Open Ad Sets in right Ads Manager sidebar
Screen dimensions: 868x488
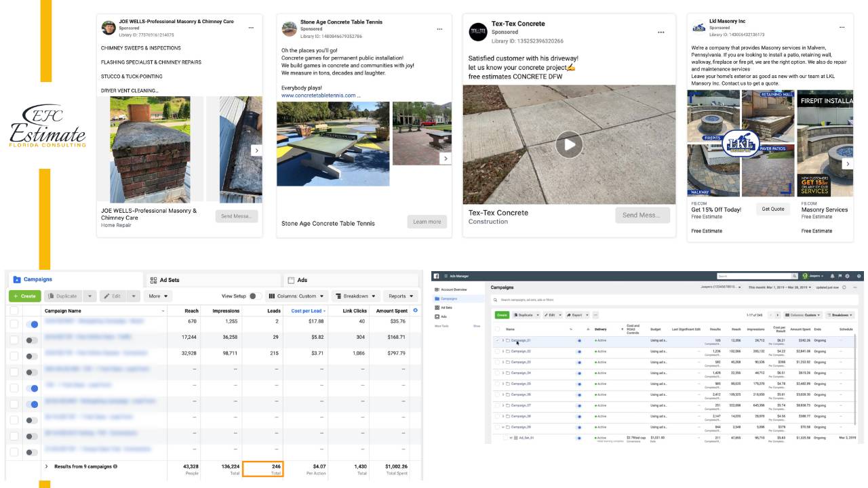448,308
